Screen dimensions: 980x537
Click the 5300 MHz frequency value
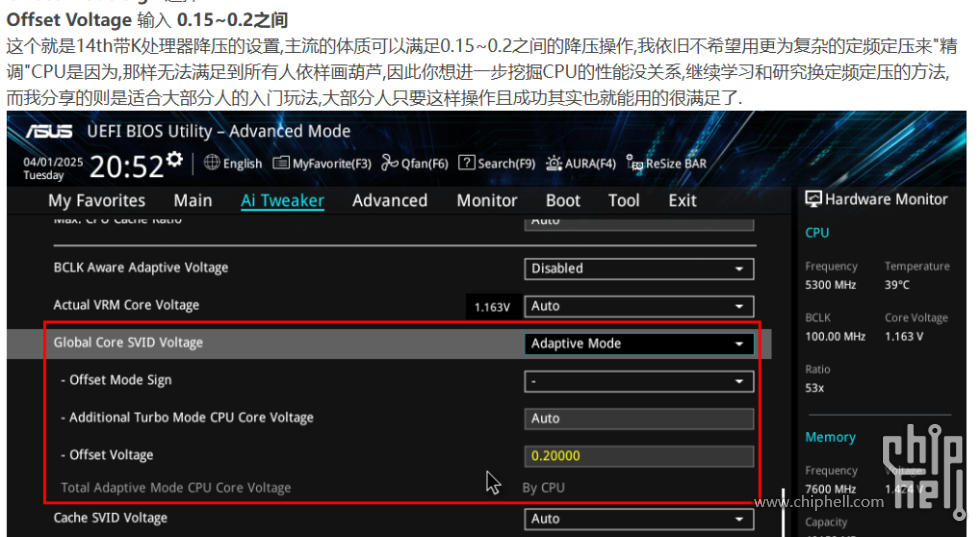coord(831,285)
